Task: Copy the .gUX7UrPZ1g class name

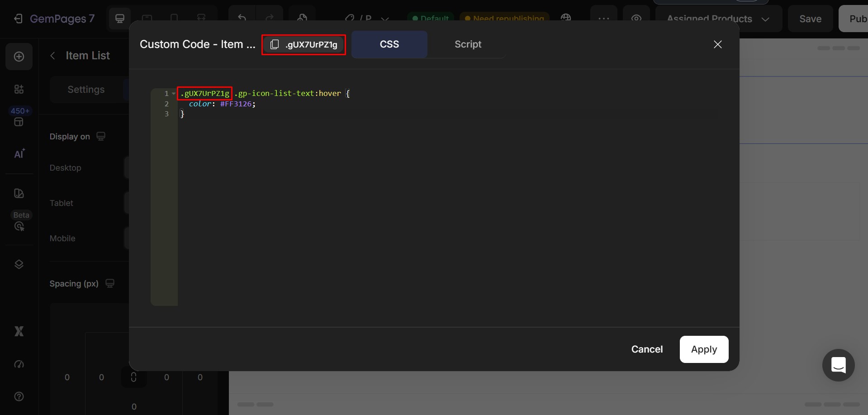Action: pos(304,44)
